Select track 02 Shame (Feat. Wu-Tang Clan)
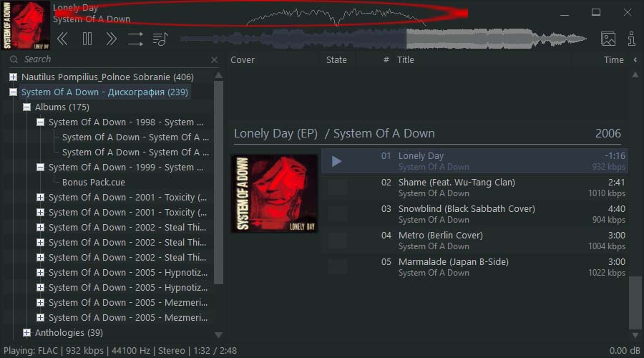 pyautogui.click(x=475, y=188)
